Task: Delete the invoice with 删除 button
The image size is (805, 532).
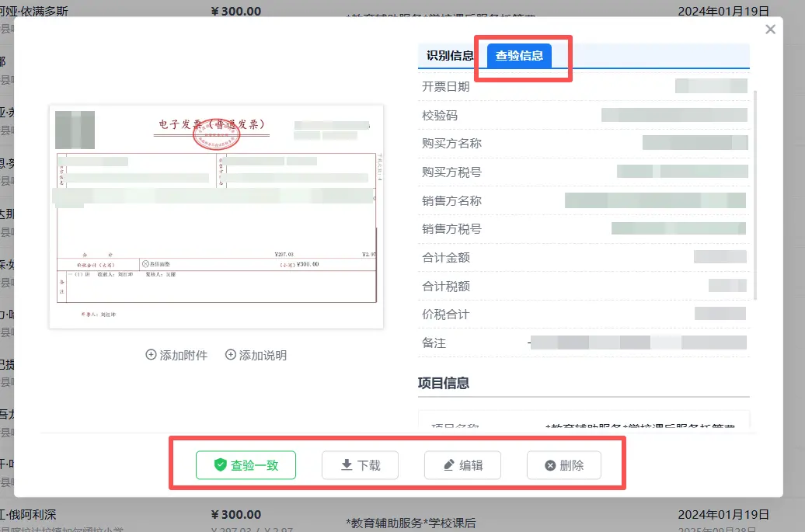Action: point(563,465)
